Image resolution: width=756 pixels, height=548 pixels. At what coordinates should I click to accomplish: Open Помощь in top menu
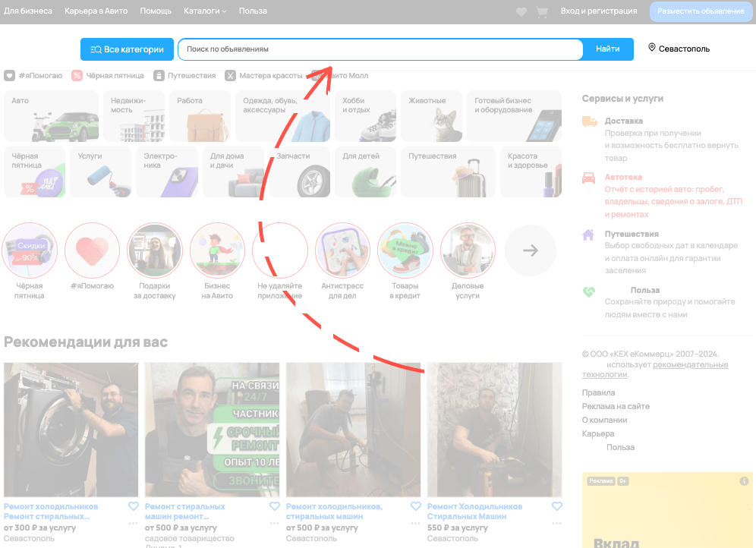pyautogui.click(x=156, y=11)
